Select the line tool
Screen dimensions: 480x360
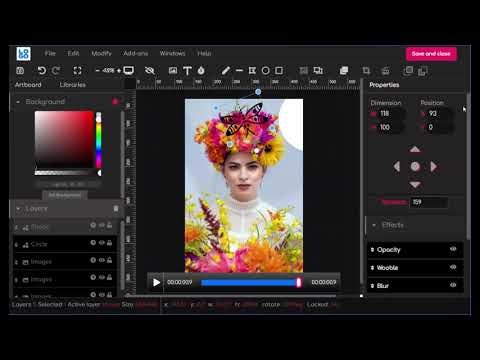(239, 70)
